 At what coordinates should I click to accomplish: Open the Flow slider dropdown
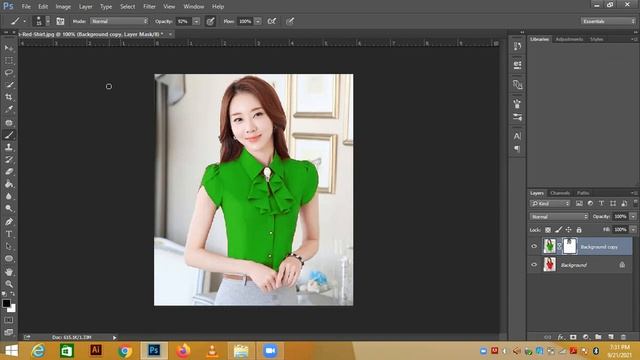click(258, 21)
